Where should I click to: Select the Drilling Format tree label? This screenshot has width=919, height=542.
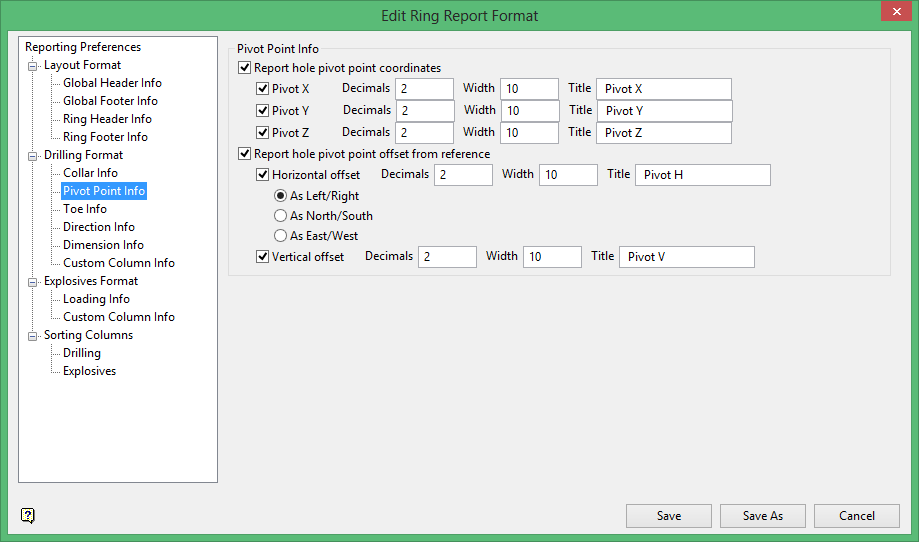83,155
